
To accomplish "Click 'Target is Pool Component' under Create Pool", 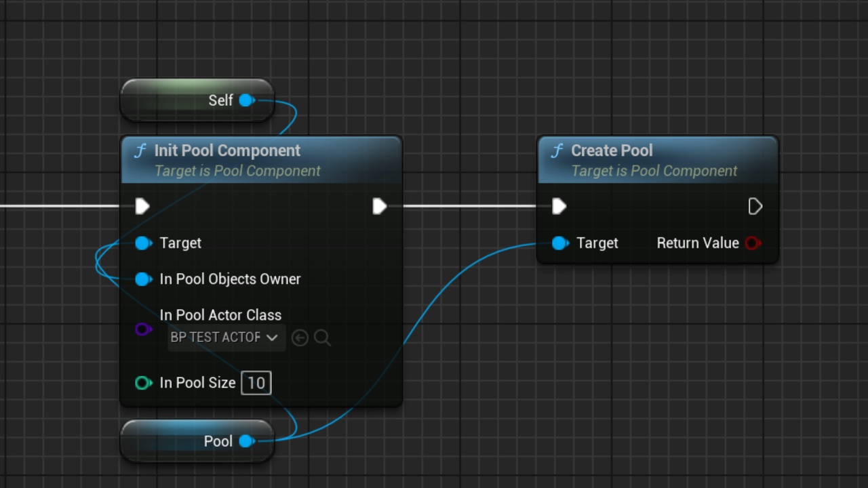I will coord(654,171).
